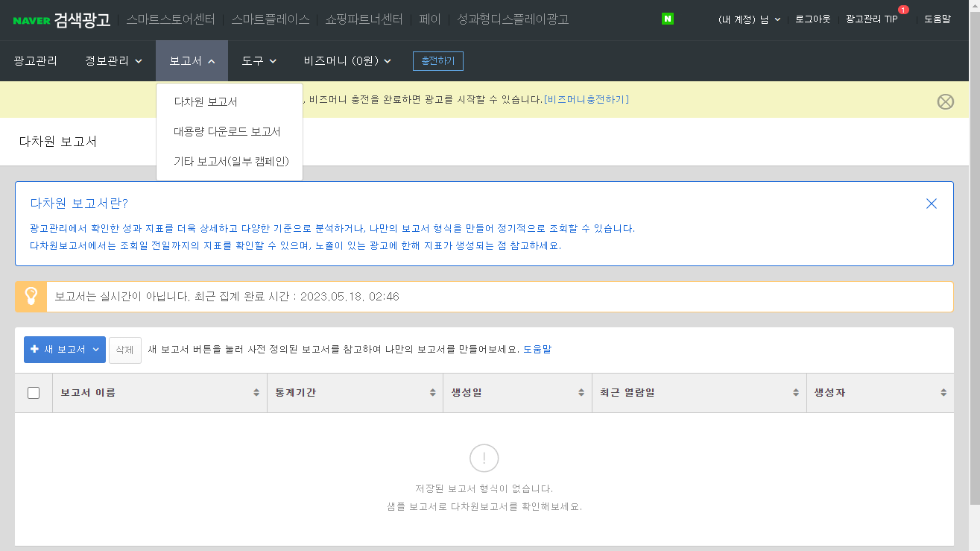Click the green N Naver icon
The height and width of the screenshot is (551, 980).
tap(668, 19)
